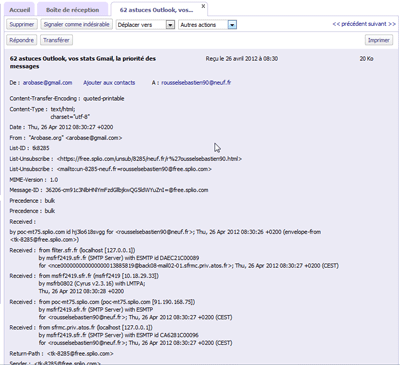Click the Supprimer button
Screen dimensions: 400x365
(22, 24)
